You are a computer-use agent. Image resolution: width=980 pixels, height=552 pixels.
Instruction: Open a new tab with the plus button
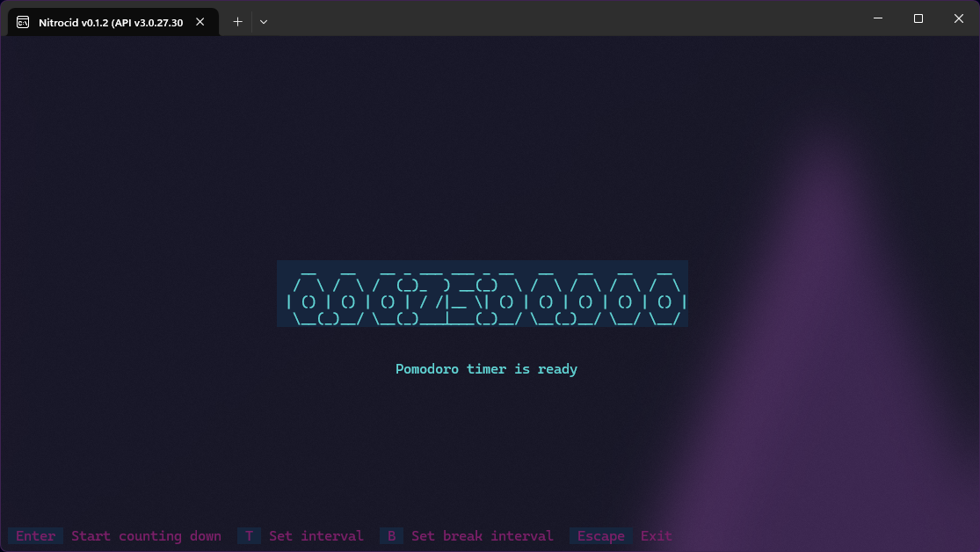[x=237, y=22]
